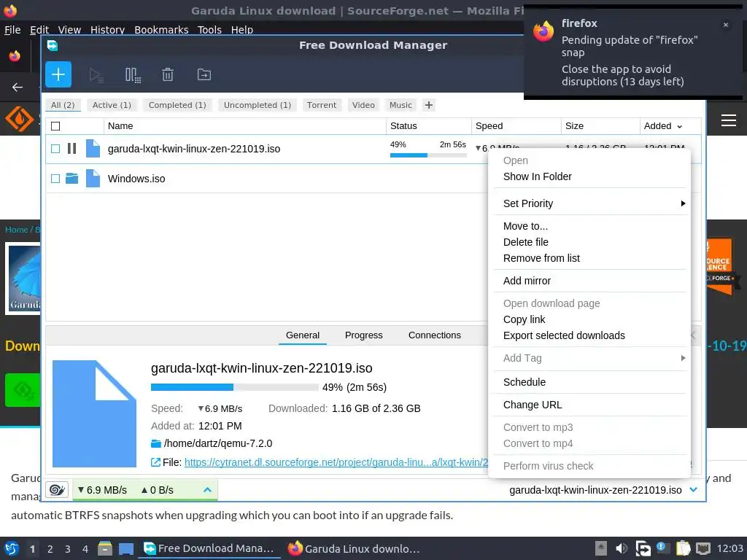This screenshot has width=747, height=560.
Task: Check the Windows.iso row checkbox
Action: [55, 179]
